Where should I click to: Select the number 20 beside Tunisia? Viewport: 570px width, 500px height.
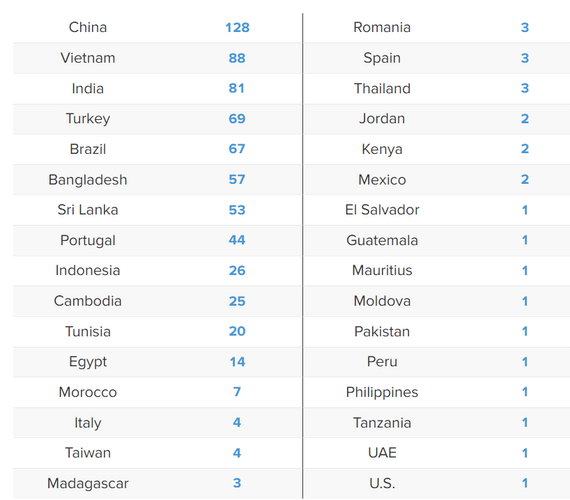pos(237,331)
